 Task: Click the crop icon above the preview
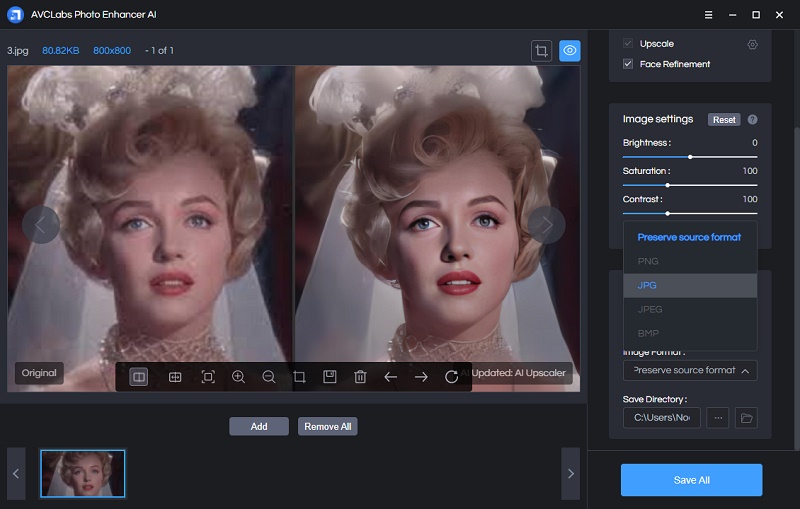541,50
